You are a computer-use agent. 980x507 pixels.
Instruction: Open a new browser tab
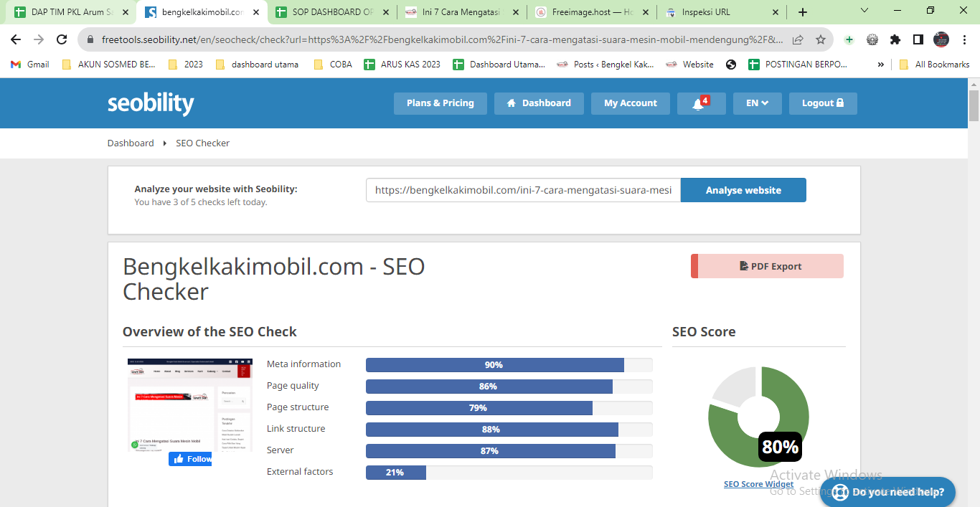[803, 12]
